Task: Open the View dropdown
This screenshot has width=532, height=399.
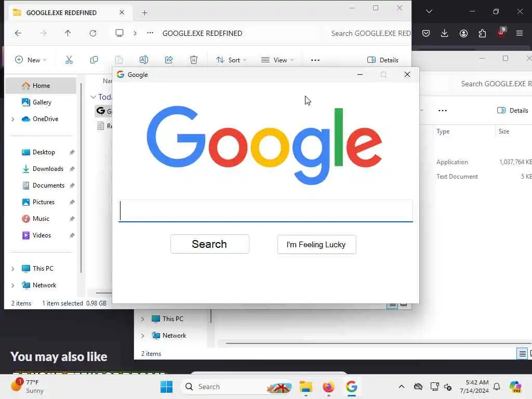Action: pos(277,60)
